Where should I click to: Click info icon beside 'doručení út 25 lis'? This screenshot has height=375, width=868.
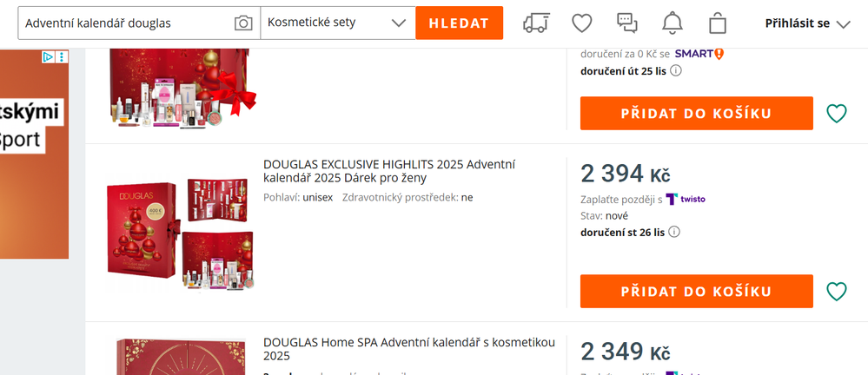pos(676,70)
